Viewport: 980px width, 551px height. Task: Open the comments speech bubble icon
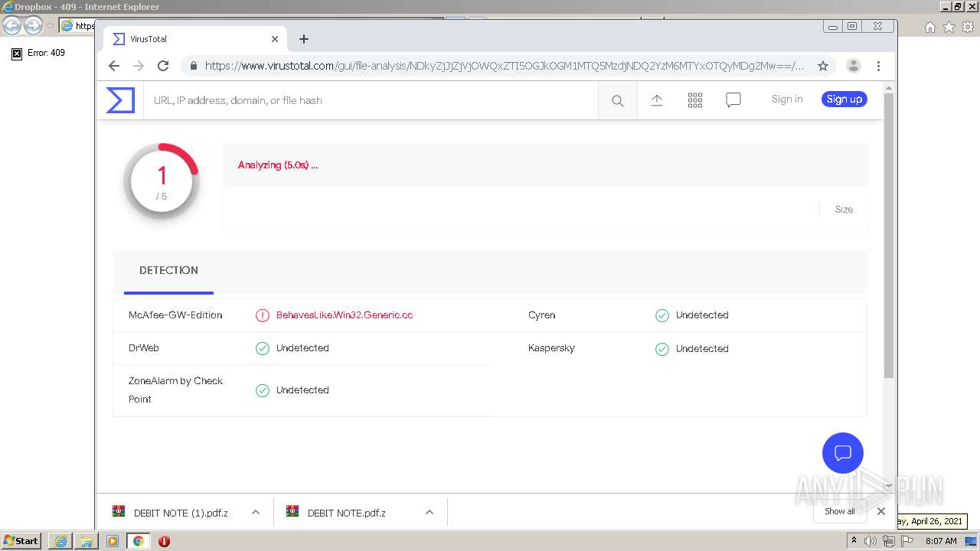click(733, 100)
